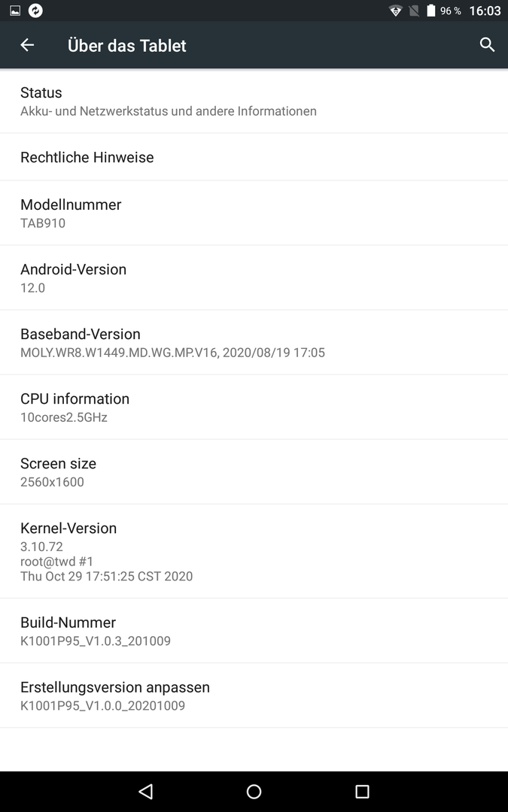Tap the no-SIM status icon
The height and width of the screenshot is (812, 508).
tap(414, 11)
